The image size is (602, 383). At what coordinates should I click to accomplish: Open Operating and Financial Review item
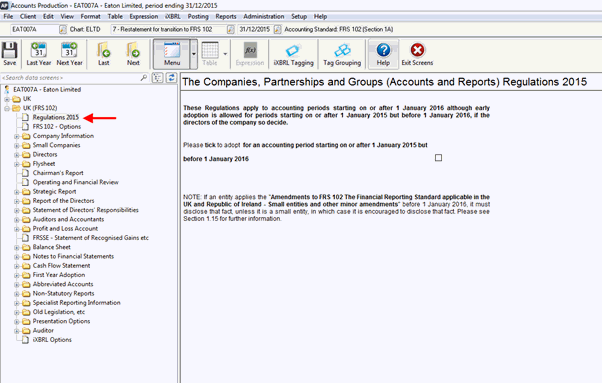pyautogui.click(x=76, y=182)
